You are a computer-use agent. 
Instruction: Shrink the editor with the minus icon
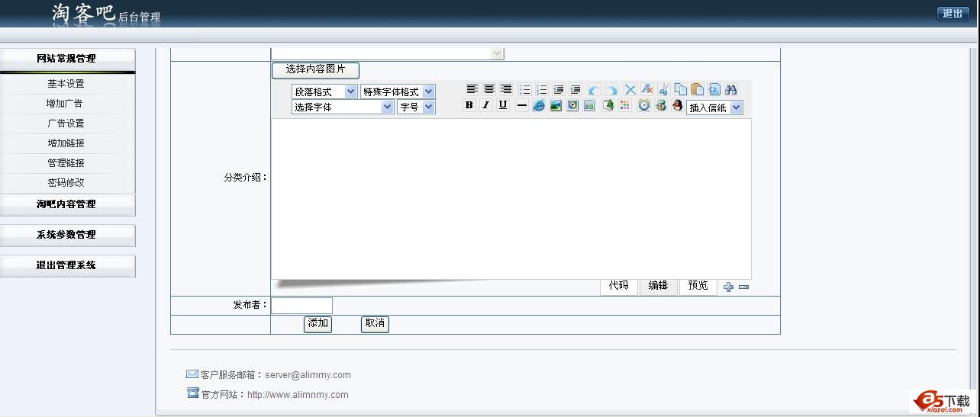(743, 287)
